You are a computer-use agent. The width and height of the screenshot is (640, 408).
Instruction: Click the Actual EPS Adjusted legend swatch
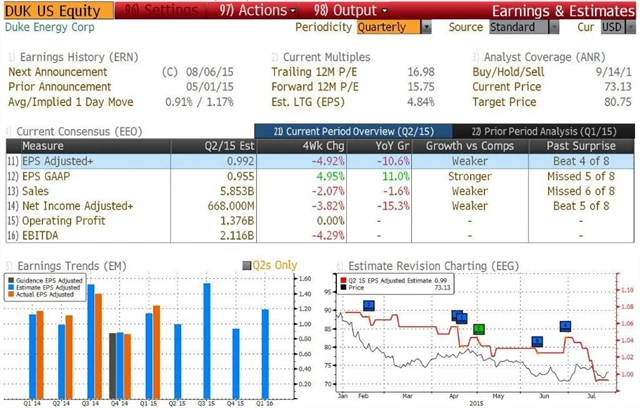pyautogui.click(x=11, y=295)
